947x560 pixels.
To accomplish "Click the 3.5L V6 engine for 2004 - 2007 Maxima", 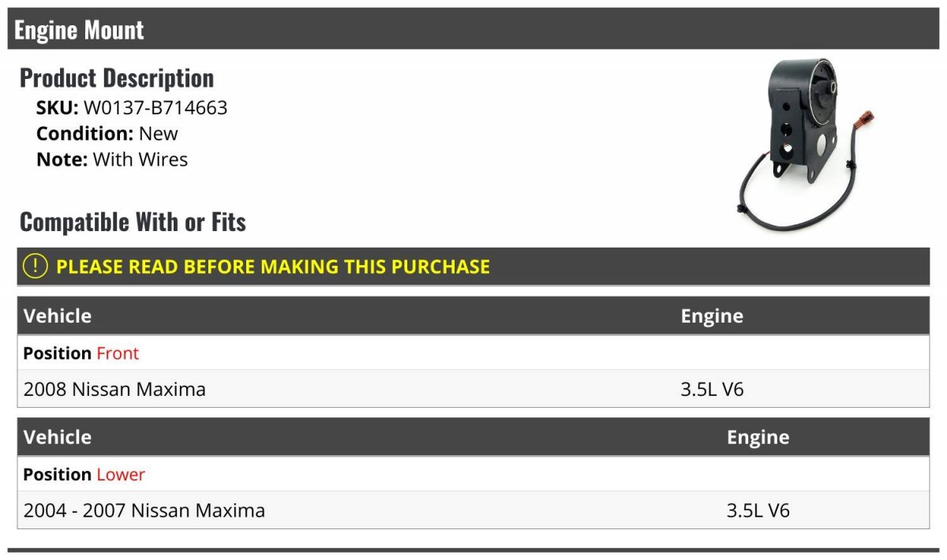I will (758, 510).
